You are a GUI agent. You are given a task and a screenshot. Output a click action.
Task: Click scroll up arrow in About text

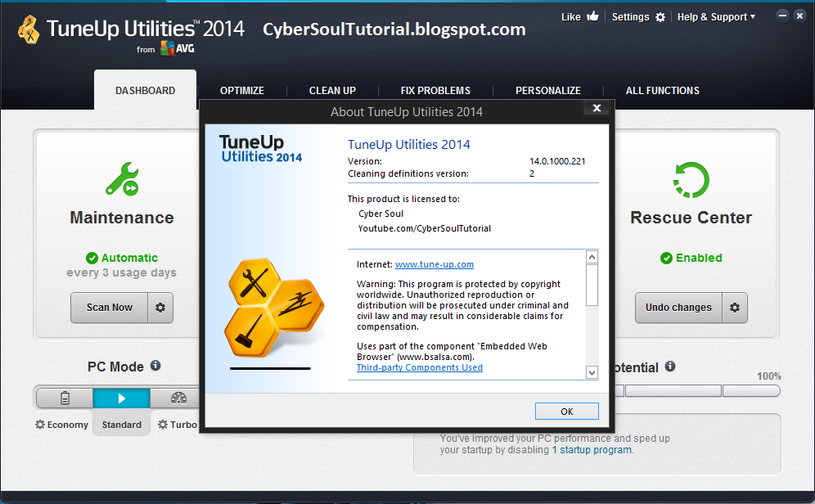(x=592, y=257)
